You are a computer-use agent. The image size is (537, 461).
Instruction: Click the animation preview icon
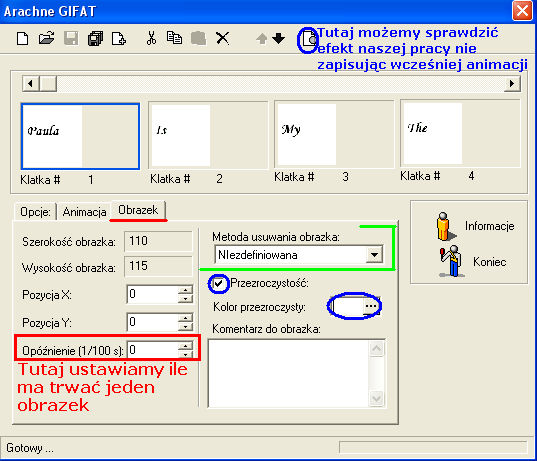308,40
